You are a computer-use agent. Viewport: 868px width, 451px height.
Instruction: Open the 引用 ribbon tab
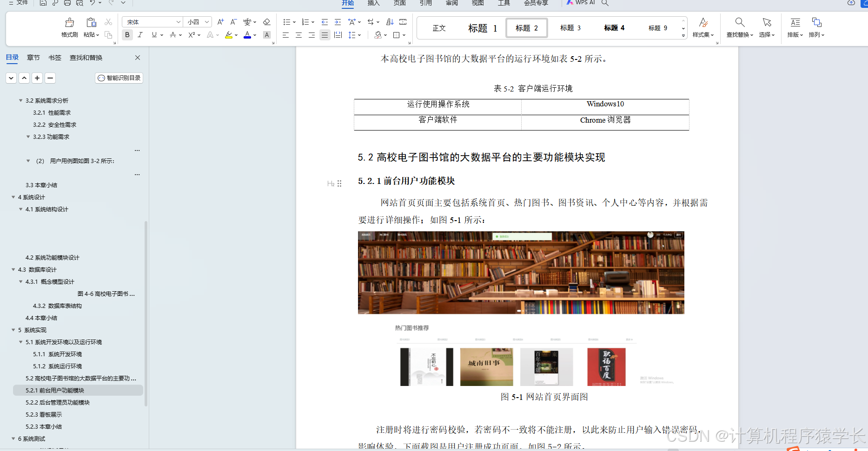click(x=426, y=3)
